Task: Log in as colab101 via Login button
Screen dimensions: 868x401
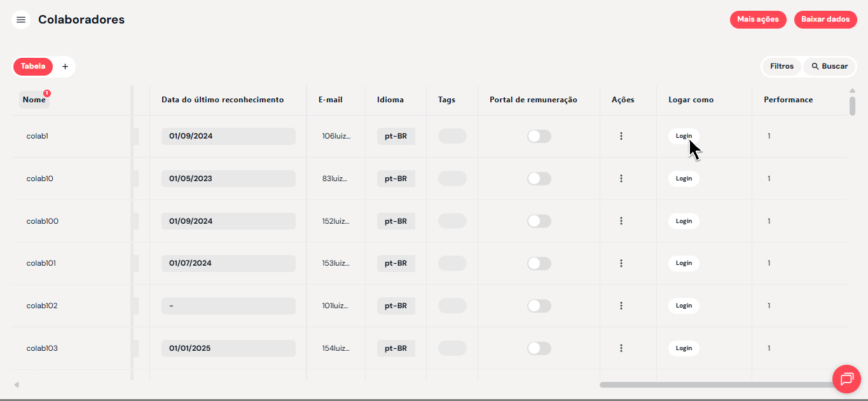Action: pyautogui.click(x=684, y=263)
